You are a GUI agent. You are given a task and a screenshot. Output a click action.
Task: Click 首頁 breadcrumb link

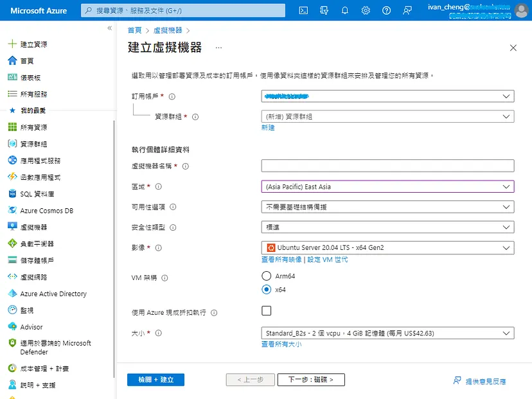point(134,30)
